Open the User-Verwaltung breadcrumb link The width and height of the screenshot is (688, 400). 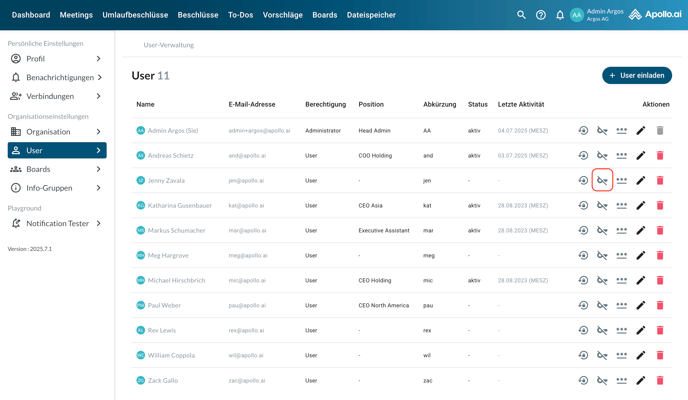point(169,45)
